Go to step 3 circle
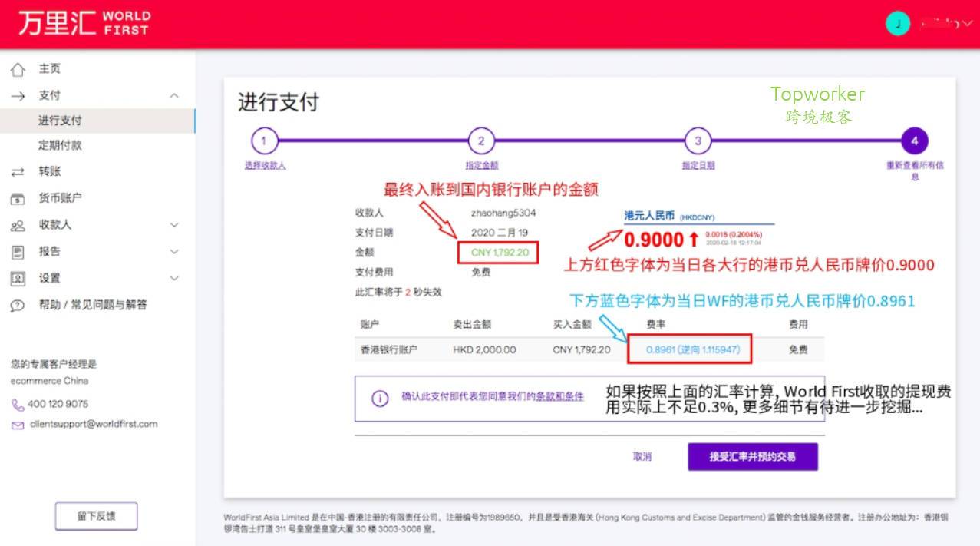This screenshot has width=980, height=546. coord(698,141)
